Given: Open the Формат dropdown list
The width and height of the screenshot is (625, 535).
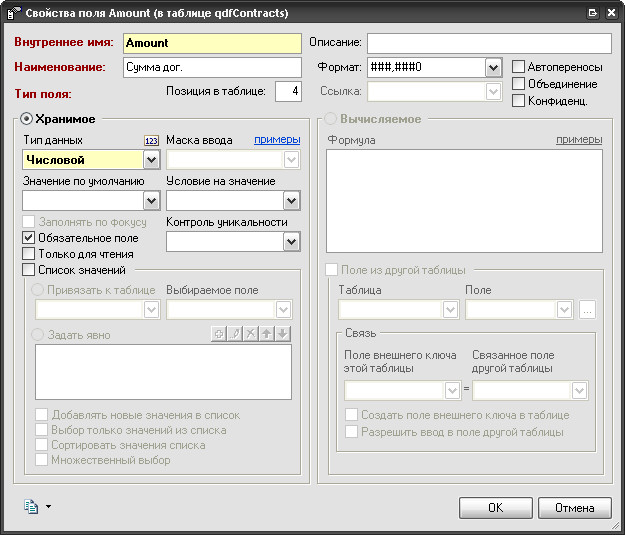Looking at the screenshot, I should pyautogui.click(x=492, y=67).
